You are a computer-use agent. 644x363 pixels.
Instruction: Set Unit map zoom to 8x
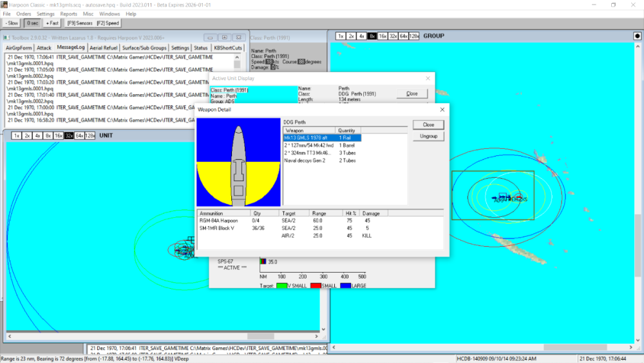(48, 135)
